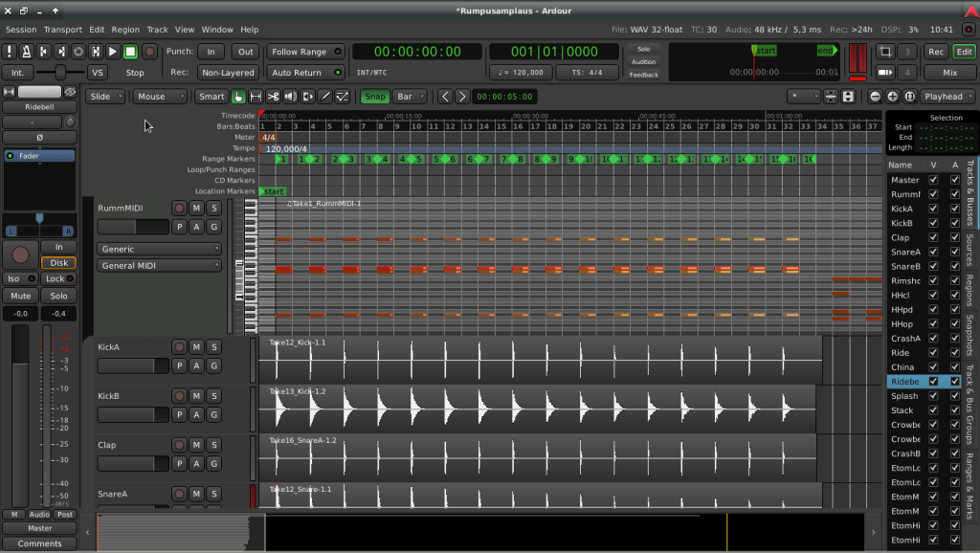Viewport: 980px width, 553px height.
Task: Toggle loop playback icon
Action: (x=78, y=52)
